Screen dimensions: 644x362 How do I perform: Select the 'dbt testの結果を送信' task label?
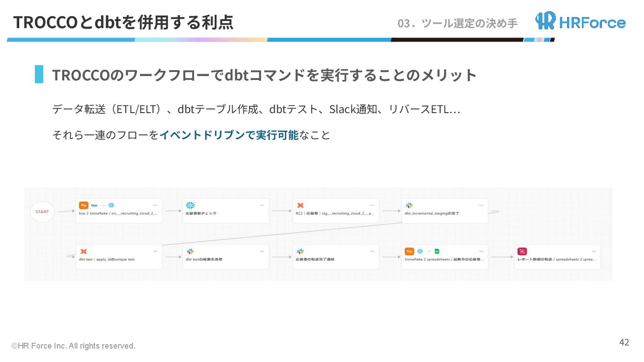(x=204, y=260)
